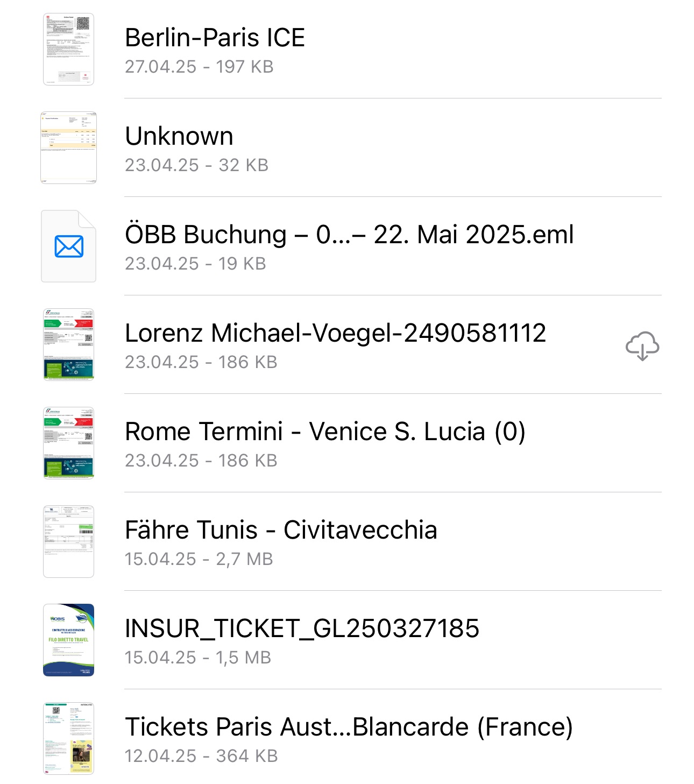Open the Berlin-Paris ICE document thumbnail

(69, 50)
